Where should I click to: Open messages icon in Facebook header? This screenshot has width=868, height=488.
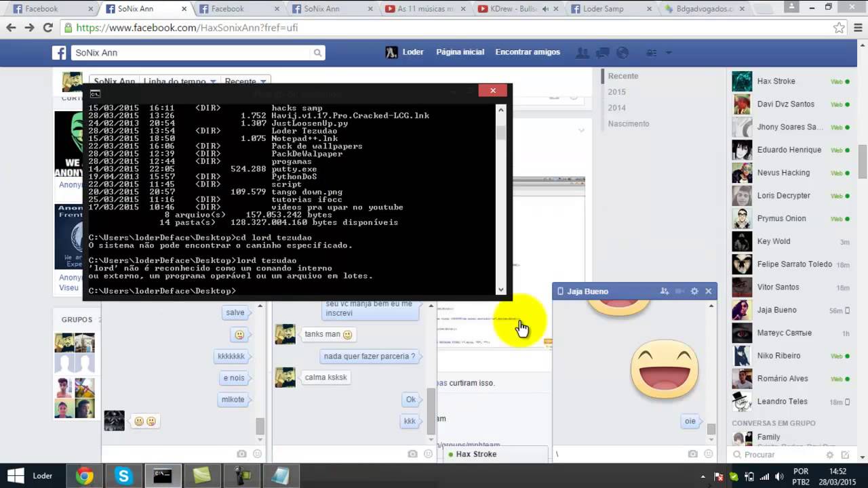[603, 53]
